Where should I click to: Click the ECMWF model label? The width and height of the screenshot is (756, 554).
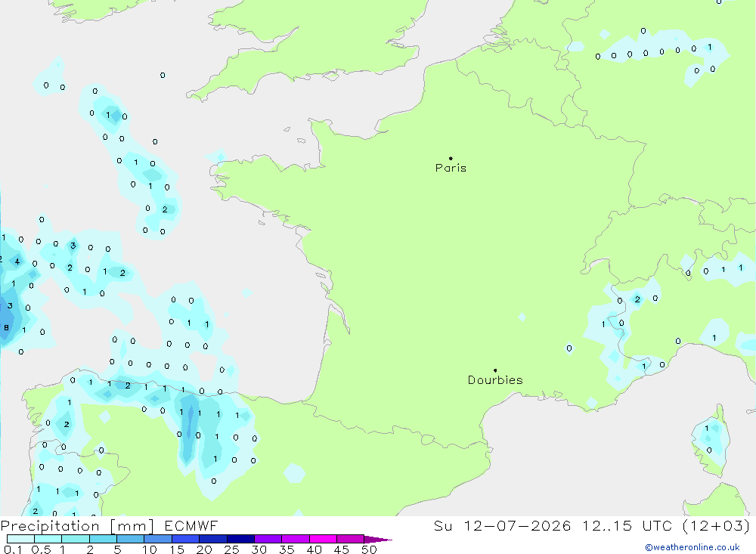191,525
